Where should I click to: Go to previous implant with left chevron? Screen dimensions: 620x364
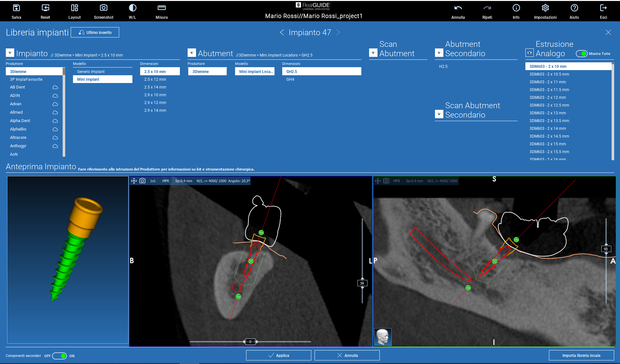click(x=282, y=32)
